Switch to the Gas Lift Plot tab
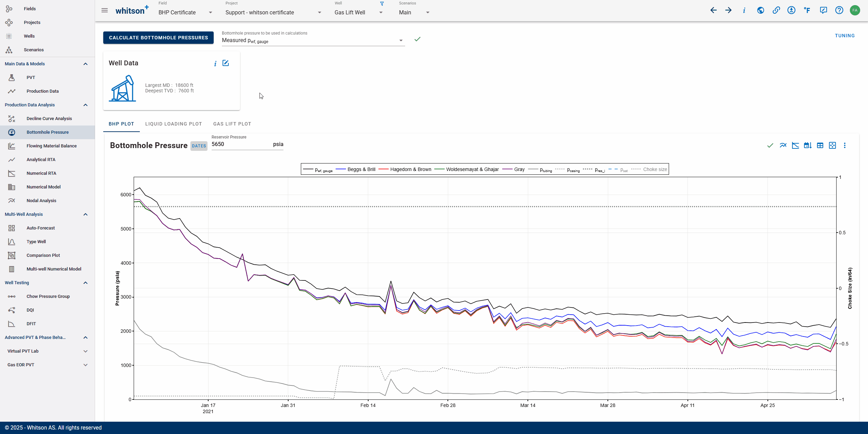This screenshot has height=434, width=868. tap(232, 124)
